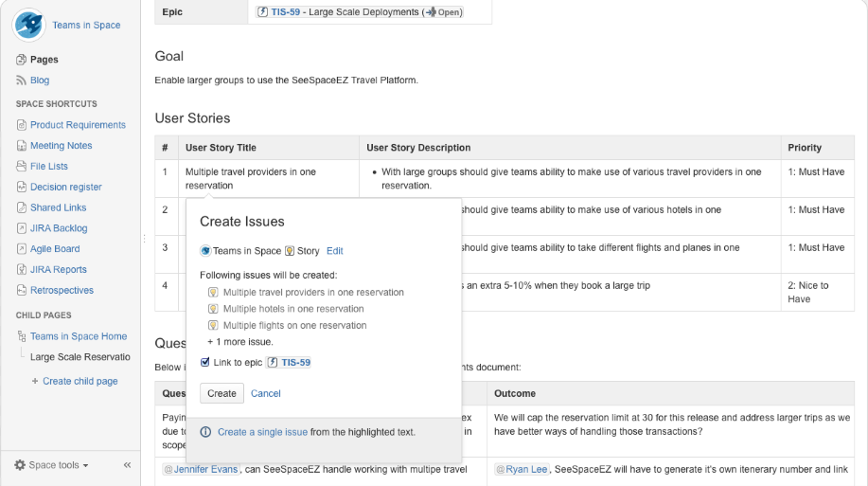Viewport: 868px width, 486px height.
Task: Collapse the sidebar with double chevron
Action: (x=128, y=465)
